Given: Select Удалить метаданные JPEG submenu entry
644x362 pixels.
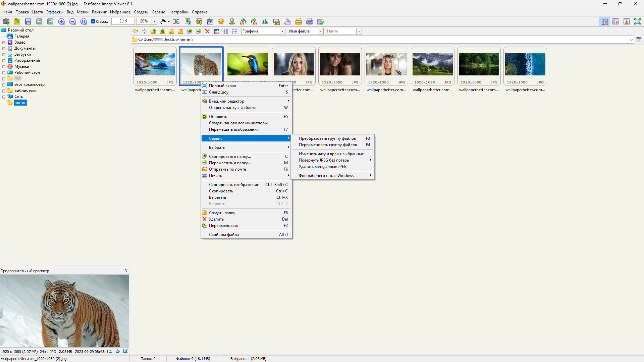Looking at the screenshot, I should pos(322,167).
